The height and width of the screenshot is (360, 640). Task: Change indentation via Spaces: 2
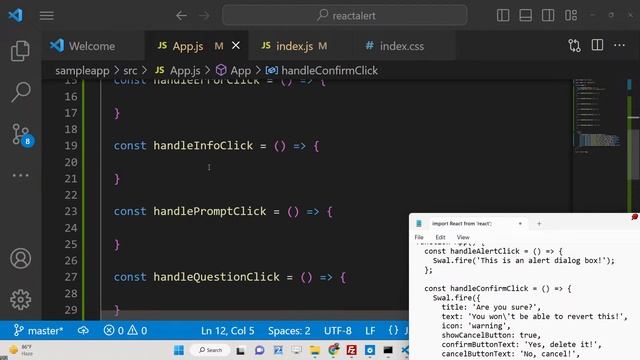(289, 330)
